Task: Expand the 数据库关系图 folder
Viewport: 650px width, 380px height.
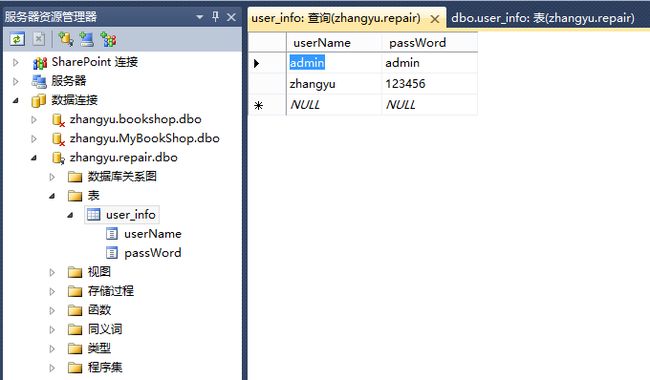Action: point(52,177)
